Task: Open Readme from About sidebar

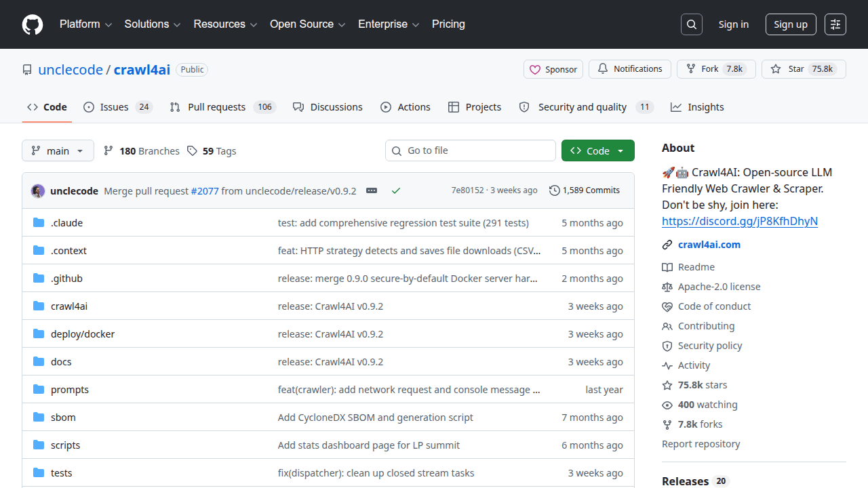Action: tap(688, 267)
